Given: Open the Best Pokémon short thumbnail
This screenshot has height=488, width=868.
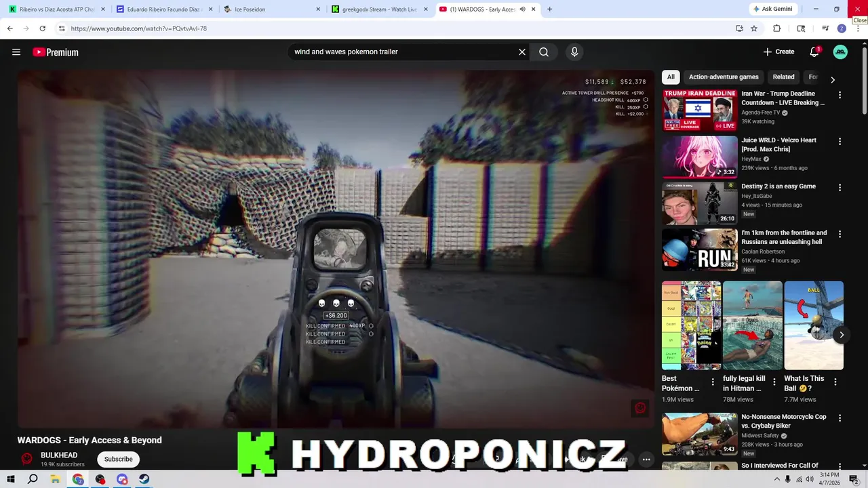Looking at the screenshot, I should (x=691, y=325).
